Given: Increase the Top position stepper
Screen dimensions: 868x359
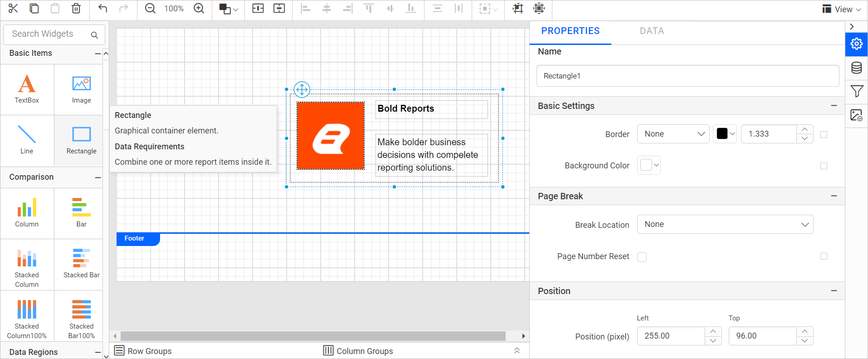Looking at the screenshot, I should point(805,331).
